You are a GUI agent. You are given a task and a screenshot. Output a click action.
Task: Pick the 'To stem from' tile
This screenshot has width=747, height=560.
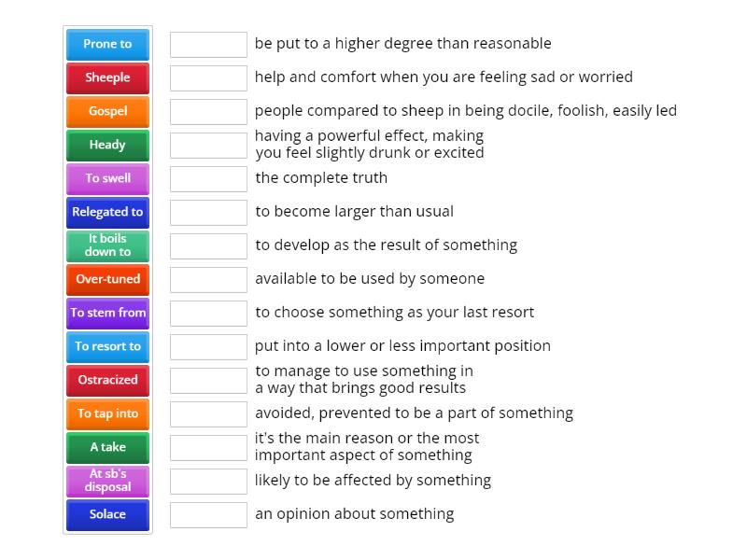[107, 313]
